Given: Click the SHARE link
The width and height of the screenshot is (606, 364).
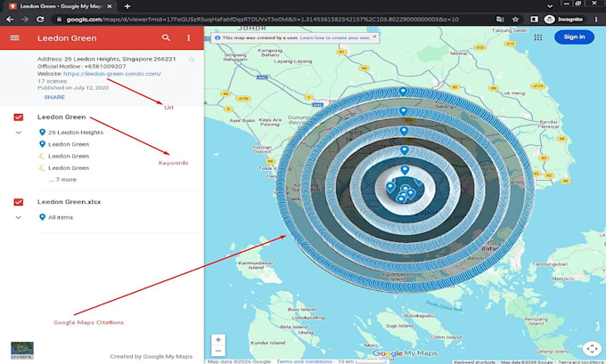Looking at the screenshot, I should 54,97.
